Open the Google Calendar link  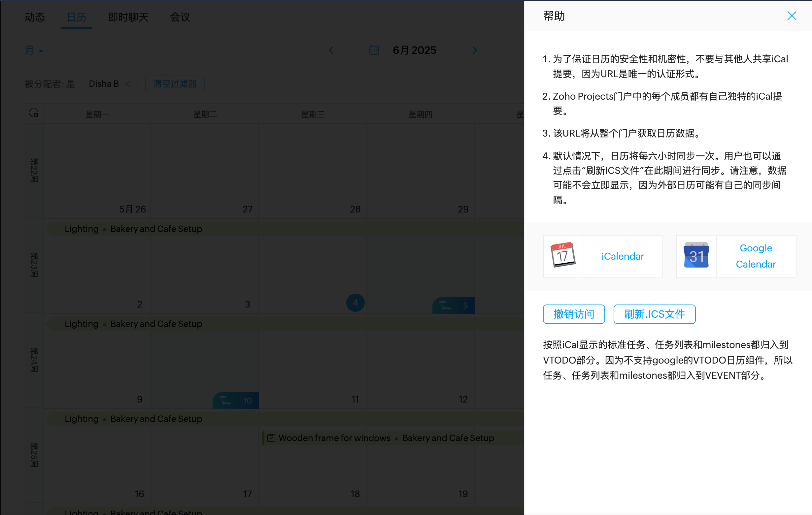click(755, 256)
